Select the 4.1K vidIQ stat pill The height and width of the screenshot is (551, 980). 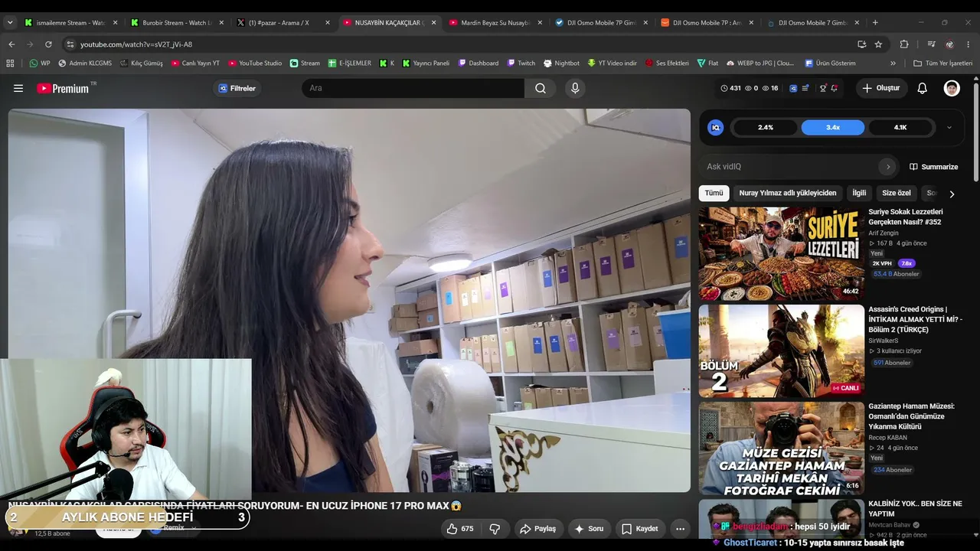coord(900,127)
